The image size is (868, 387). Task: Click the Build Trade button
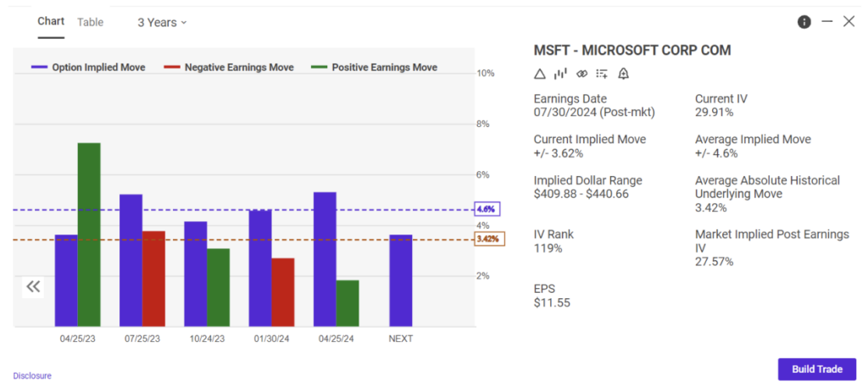tap(817, 369)
